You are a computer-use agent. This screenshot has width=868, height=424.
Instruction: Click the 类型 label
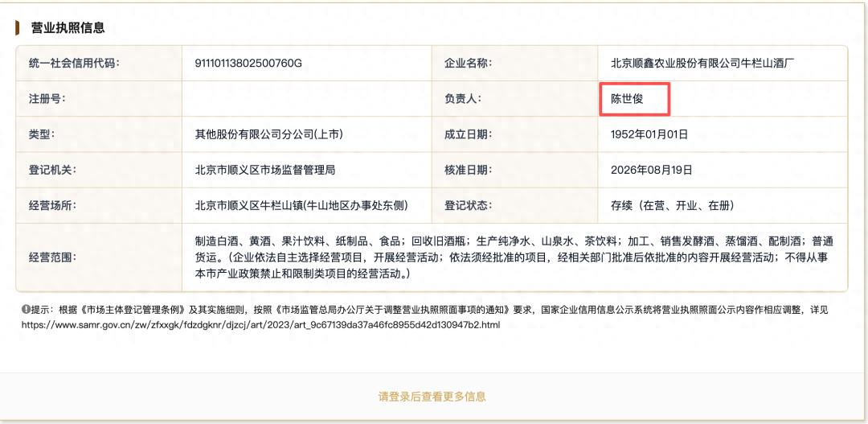(42, 134)
